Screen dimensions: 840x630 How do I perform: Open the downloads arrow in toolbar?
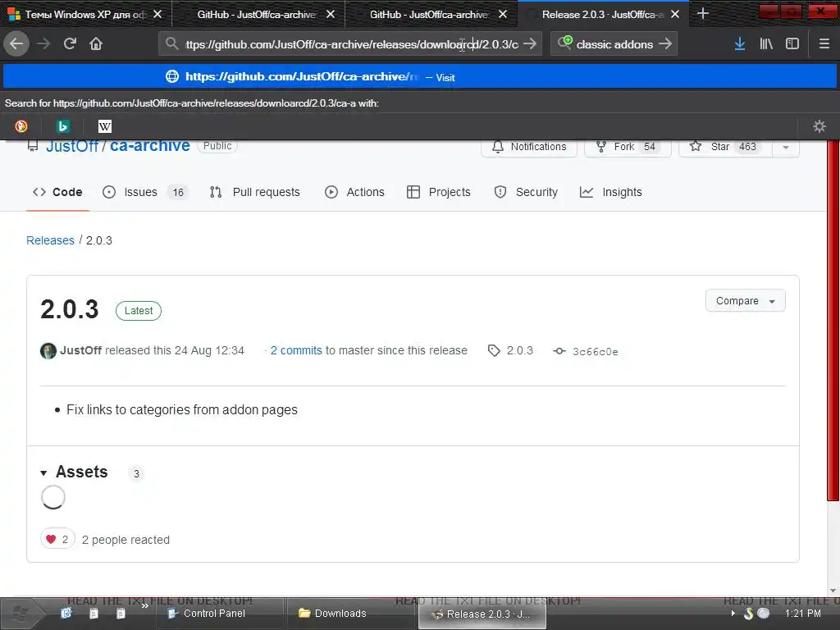[740, 44]
